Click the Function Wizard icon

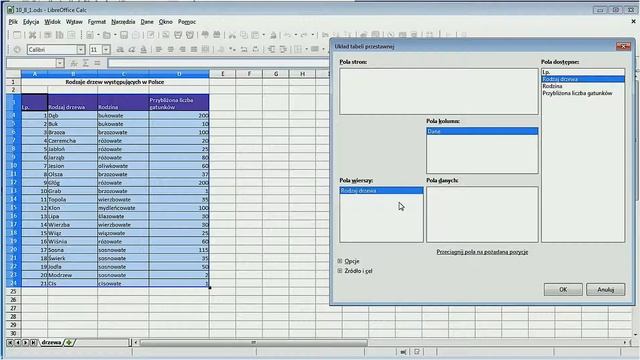click(x=74, y=63)
